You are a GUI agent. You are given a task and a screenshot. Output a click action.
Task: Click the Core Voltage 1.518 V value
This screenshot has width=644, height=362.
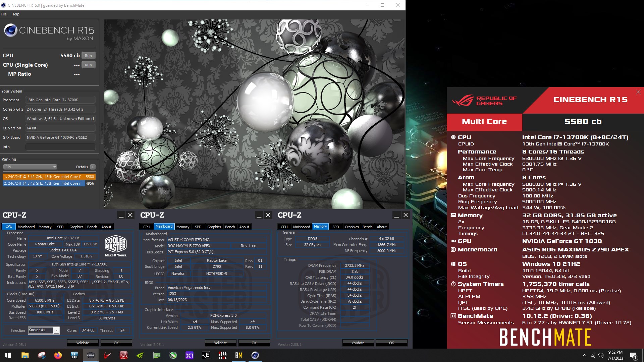tap(87, 256)
